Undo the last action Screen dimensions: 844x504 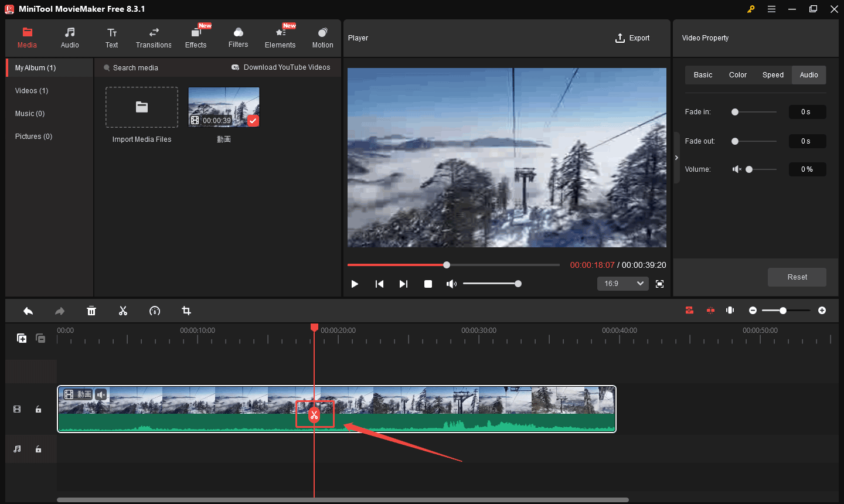28,311
